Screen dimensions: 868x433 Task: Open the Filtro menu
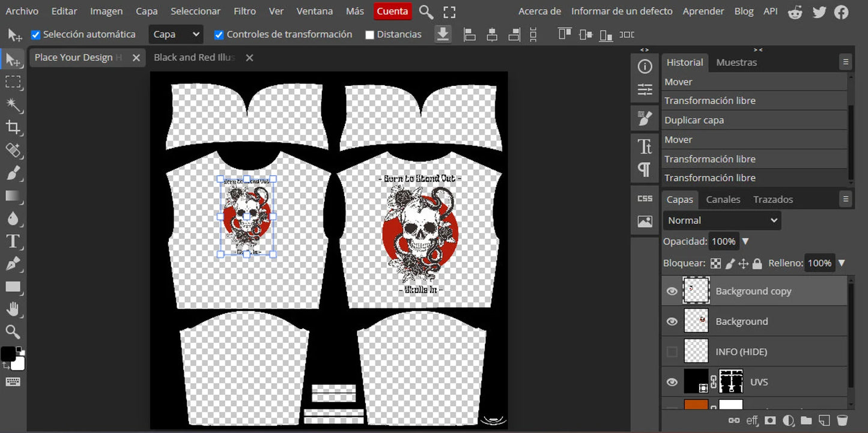click(x=244, y=11)
